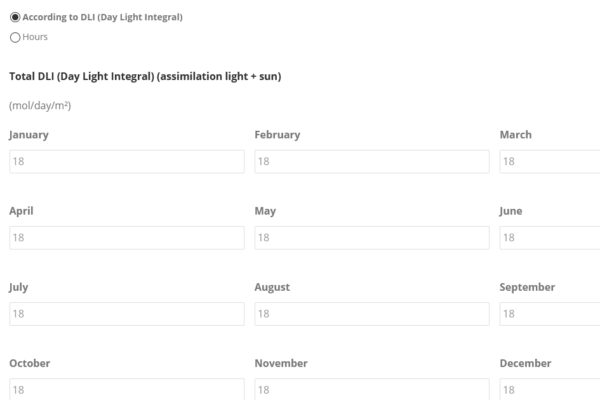Click the Hours option label text
Viewport: 600px width, 400px height.
(35, 37)
